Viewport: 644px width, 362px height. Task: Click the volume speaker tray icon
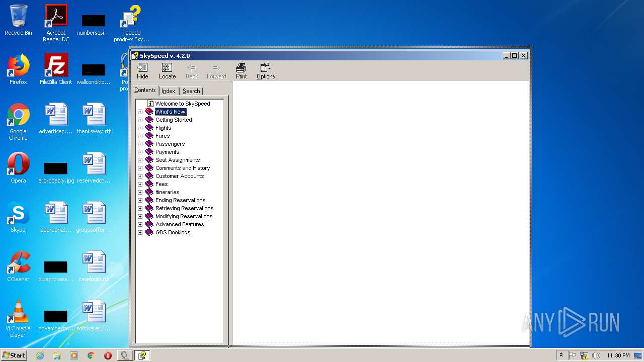[x=596, y=355]
